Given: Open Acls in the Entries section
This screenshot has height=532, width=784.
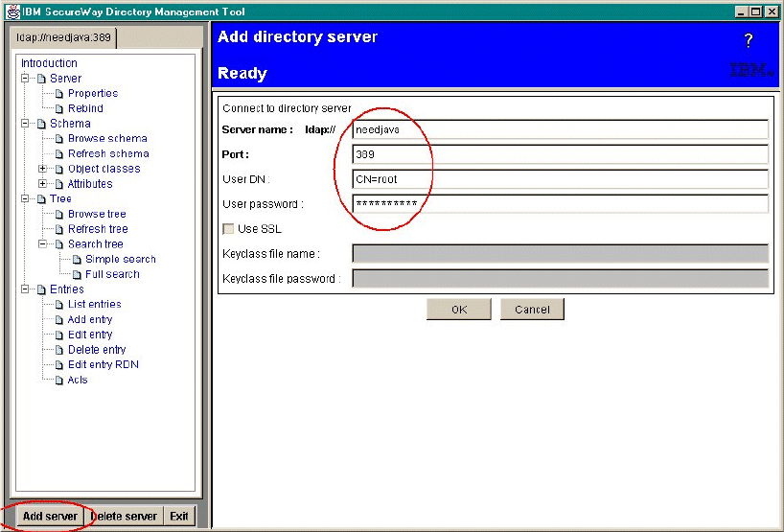Looking at the screenshot, I should (78, 380).
